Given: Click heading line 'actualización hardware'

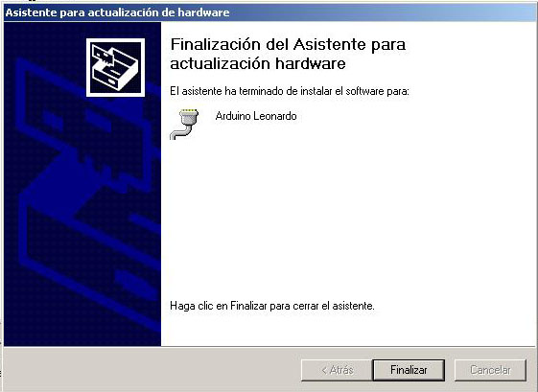Looking at the screenshot, I should (x=258, y=64).
